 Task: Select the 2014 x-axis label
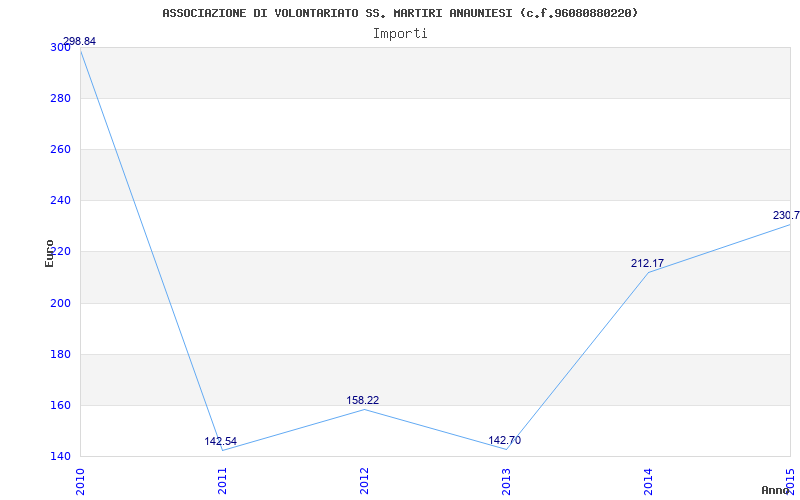click(648, 481)
